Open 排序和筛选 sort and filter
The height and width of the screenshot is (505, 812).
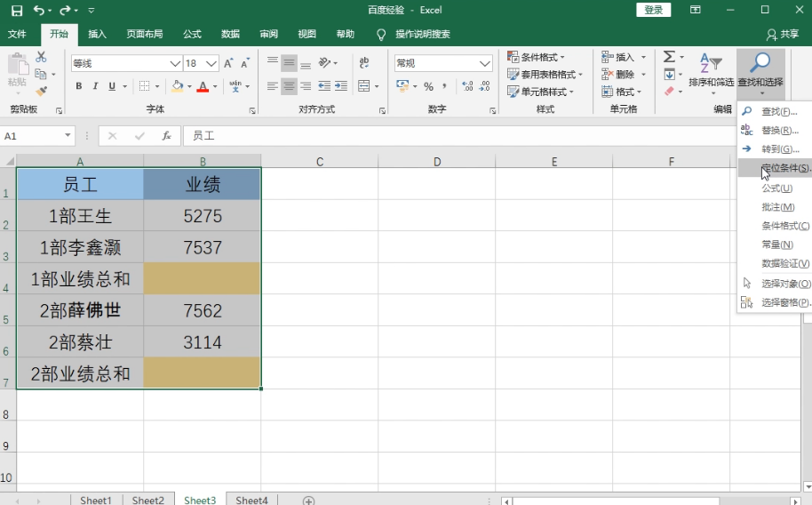click(x=711, y=73)
